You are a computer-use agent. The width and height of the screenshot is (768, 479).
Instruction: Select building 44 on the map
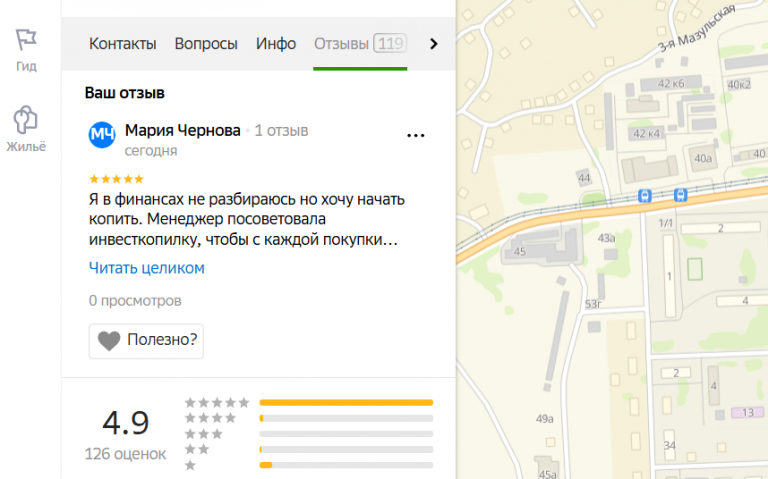tap(584, 178)
